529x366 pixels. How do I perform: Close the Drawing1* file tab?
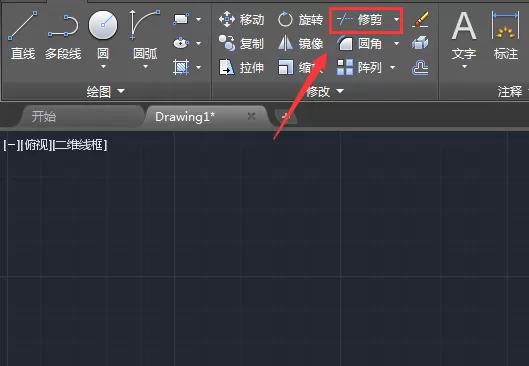click(x=251, y=116)
